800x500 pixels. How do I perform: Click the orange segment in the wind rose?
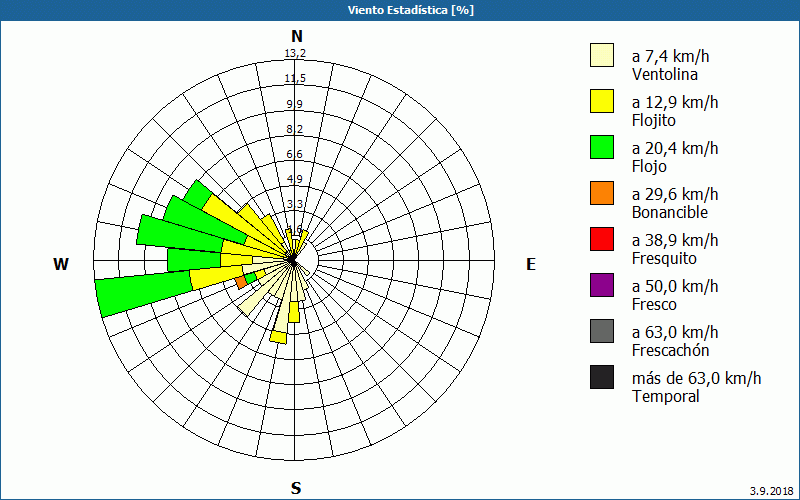click(x=241, y=282)
